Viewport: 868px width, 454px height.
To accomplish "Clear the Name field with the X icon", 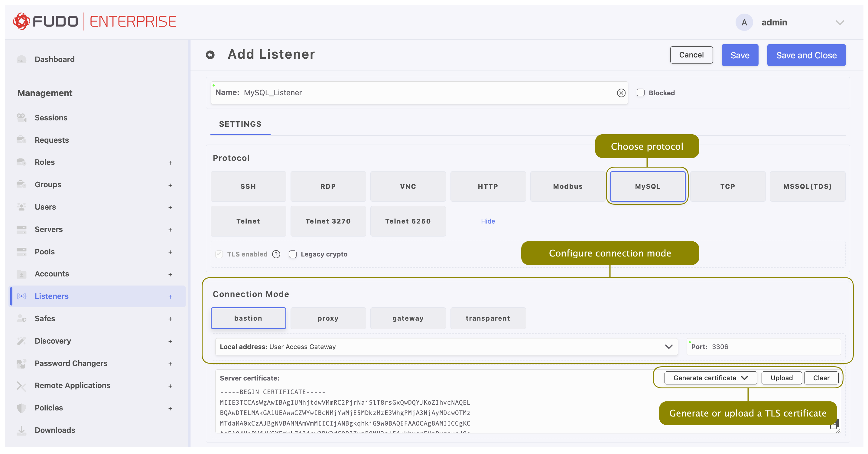I will coord(621,93).
